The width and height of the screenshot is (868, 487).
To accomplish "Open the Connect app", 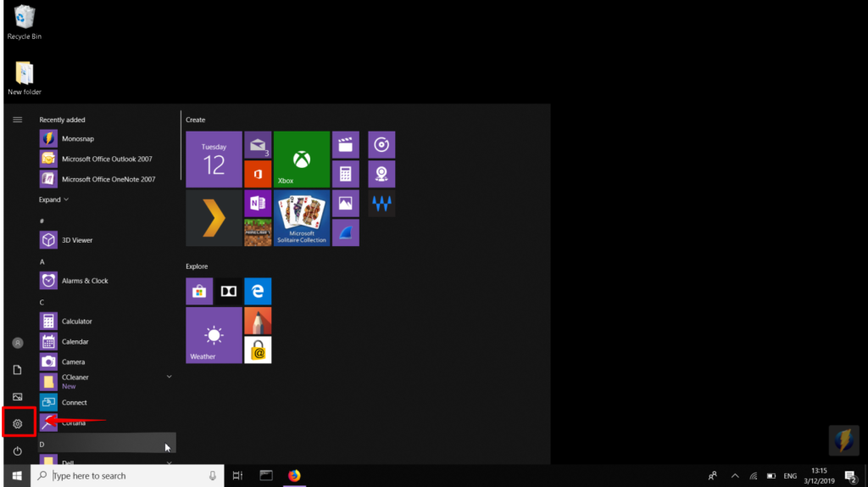I will click(108, 402).
